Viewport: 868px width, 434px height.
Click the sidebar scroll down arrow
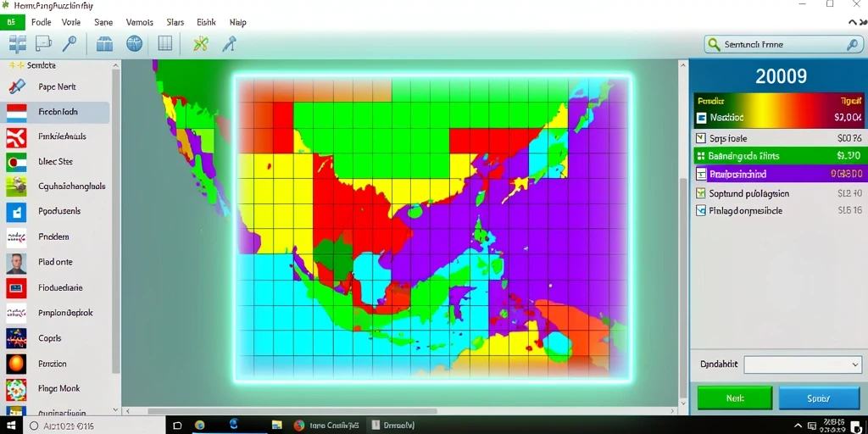tap(115, 409)
